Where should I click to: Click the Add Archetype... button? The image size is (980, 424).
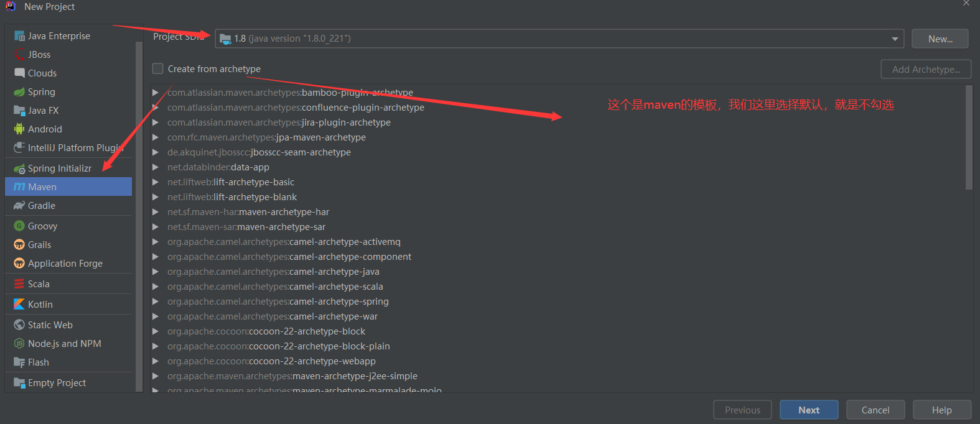(926, 70)
